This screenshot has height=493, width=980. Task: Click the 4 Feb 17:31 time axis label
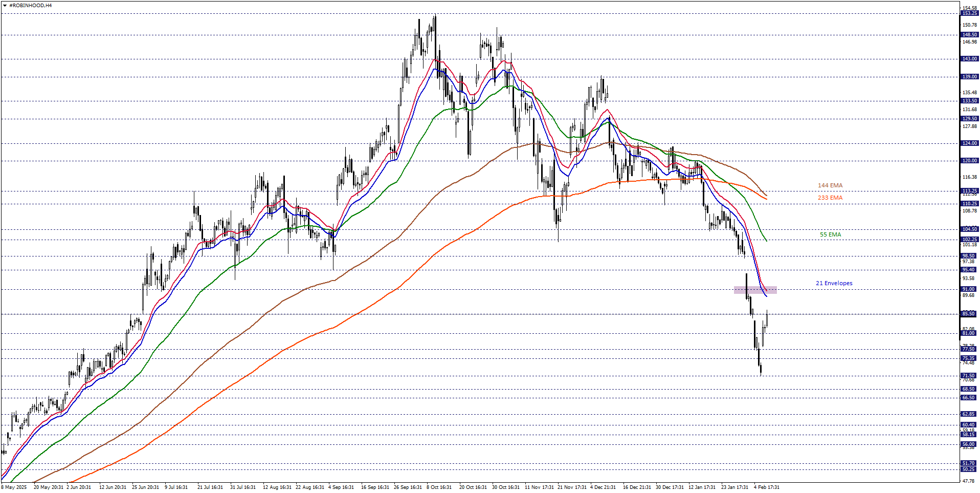(766, 487)
